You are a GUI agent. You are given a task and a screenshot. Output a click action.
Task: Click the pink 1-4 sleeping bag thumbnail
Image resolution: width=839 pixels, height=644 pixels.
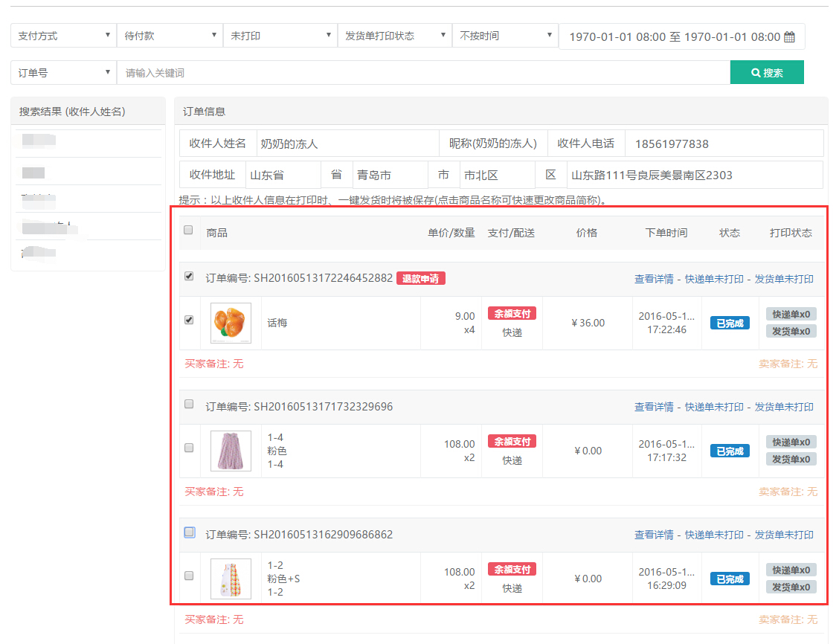coord(231,451)
